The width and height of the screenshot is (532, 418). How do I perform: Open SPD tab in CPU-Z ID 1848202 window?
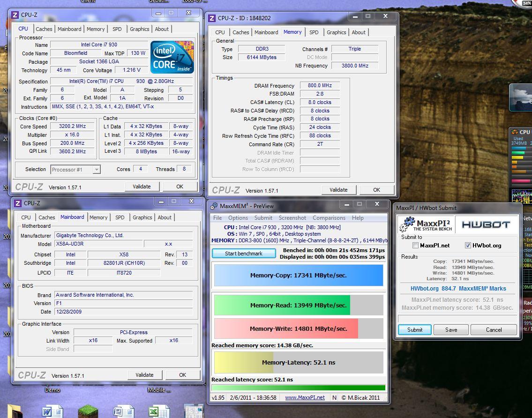(x=314, y=32)
